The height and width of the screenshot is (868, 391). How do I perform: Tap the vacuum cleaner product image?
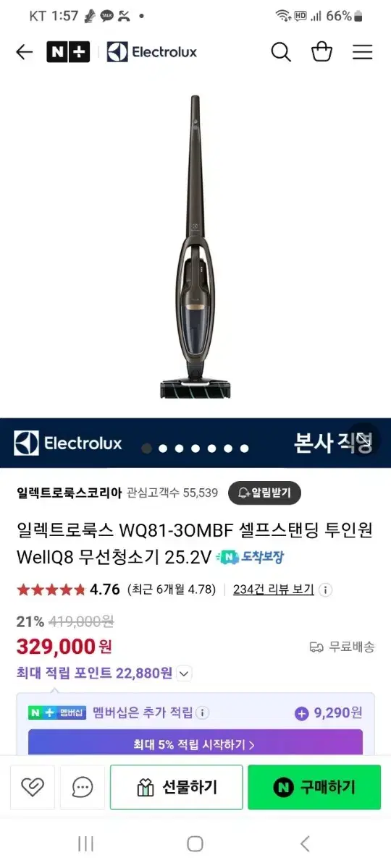coord(196,246)
